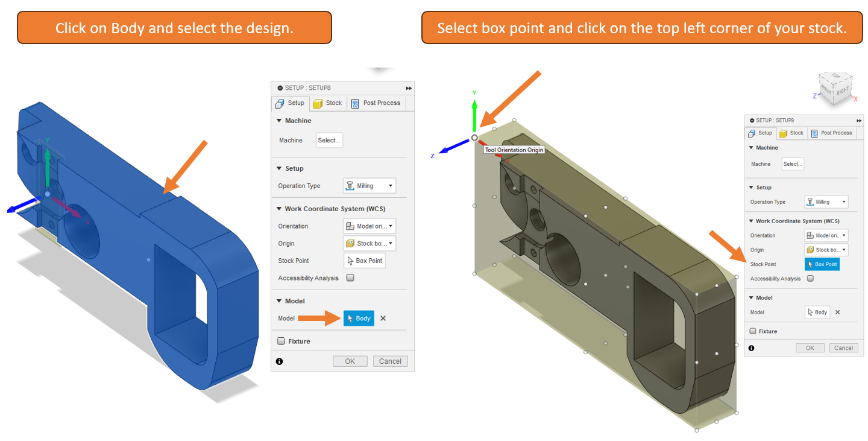The height and width of the screenshot is (441, 868).
Task: Enable the Fixture checkbox in SETUP8 panel
Action: (x=281, y=341)
